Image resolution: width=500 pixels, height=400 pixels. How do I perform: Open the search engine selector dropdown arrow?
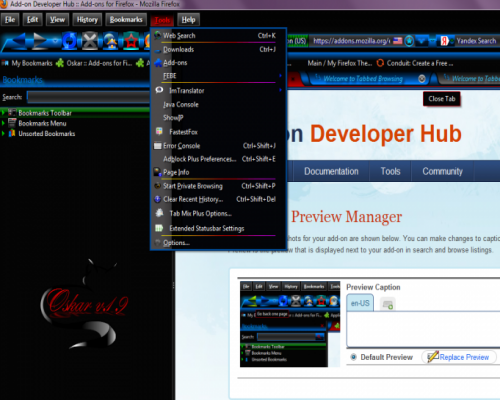click(x=452, y=41)
